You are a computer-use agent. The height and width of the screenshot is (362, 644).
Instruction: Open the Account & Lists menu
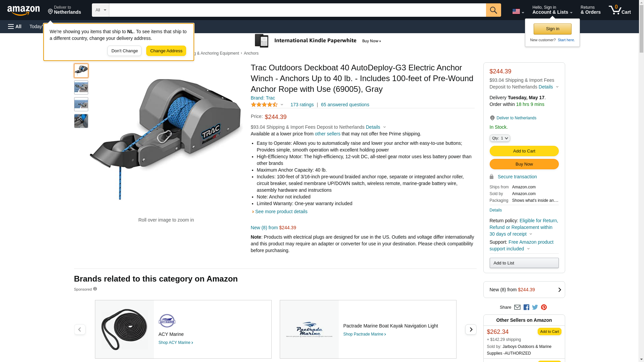coord(552,10)
